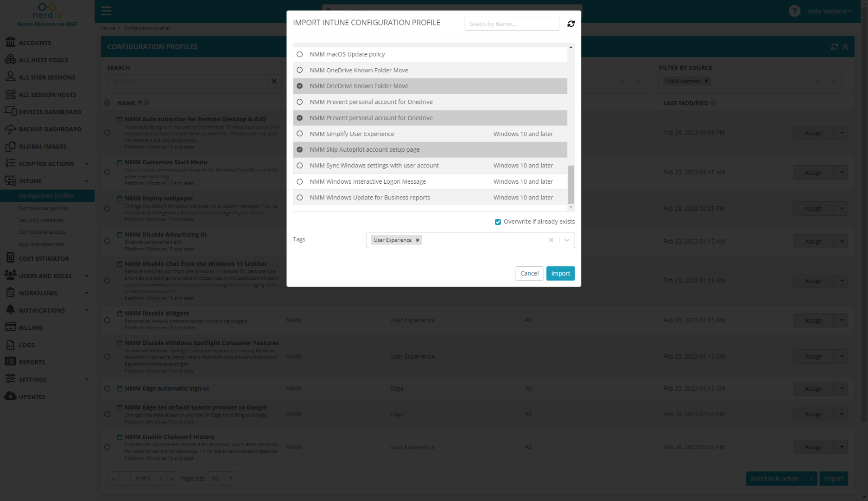Click the All Host Pools icon

(x=10, y=59)
